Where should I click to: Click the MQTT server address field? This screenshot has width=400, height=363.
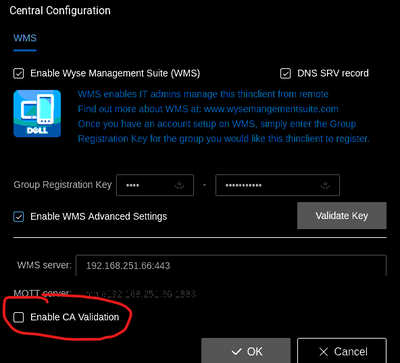[141, 294]
